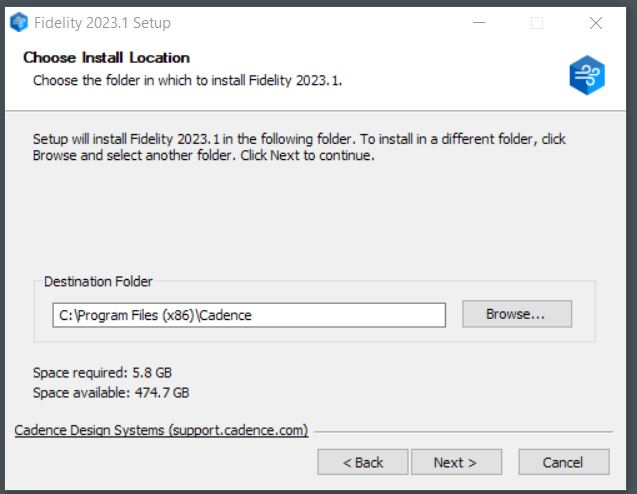
Task: Click the Fidelity wind logo in the header
Action: (x=587, y=75)
